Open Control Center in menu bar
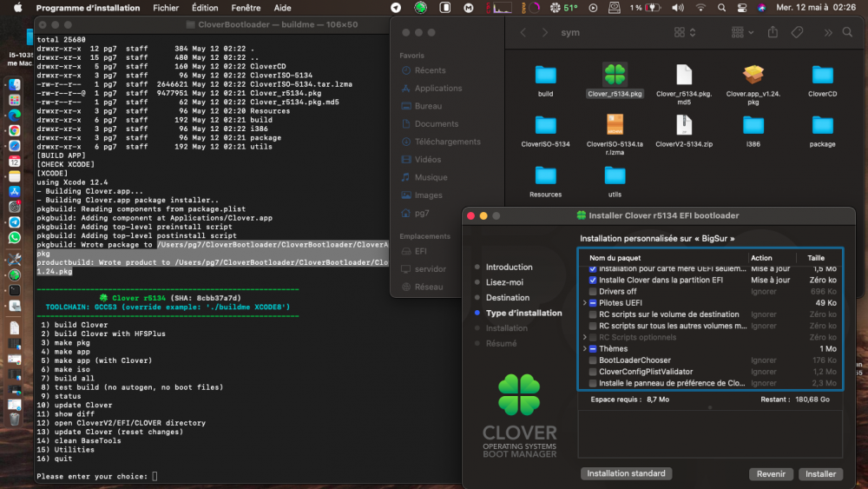The width and height of the screenshot is (868, 489). pyautogui.click(x=742, y=8)
